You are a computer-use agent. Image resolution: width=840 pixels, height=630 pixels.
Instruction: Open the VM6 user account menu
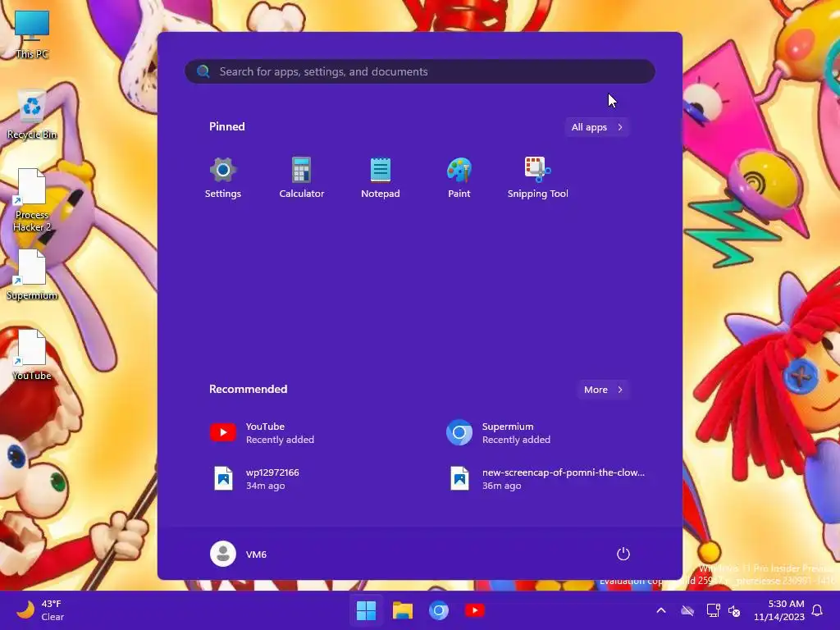[239, 554]
